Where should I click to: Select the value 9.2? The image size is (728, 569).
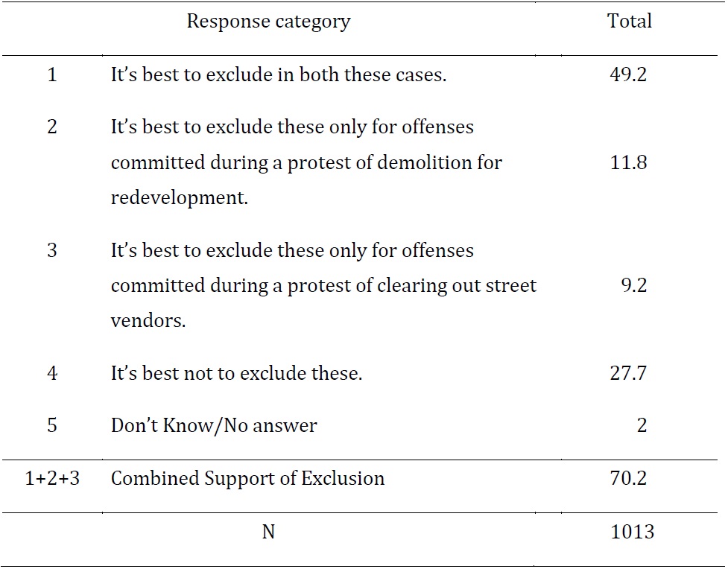634,285
